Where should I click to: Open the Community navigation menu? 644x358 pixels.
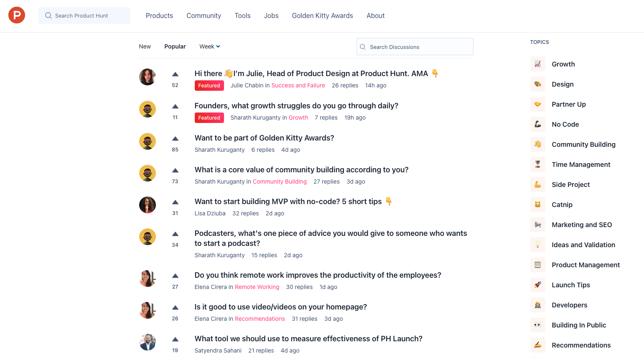click(x=204, y=15)
